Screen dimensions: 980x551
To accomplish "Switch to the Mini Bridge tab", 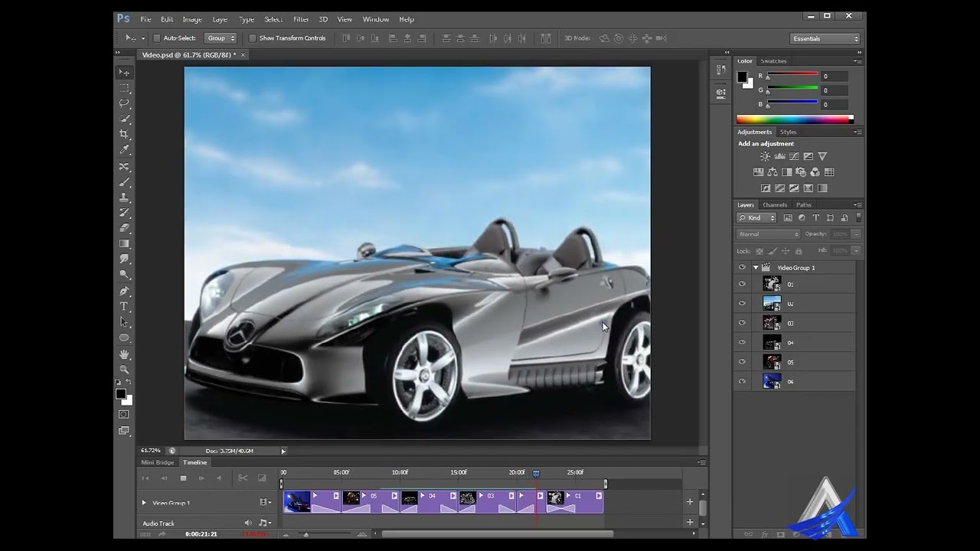I will click(x=158, y=462).
